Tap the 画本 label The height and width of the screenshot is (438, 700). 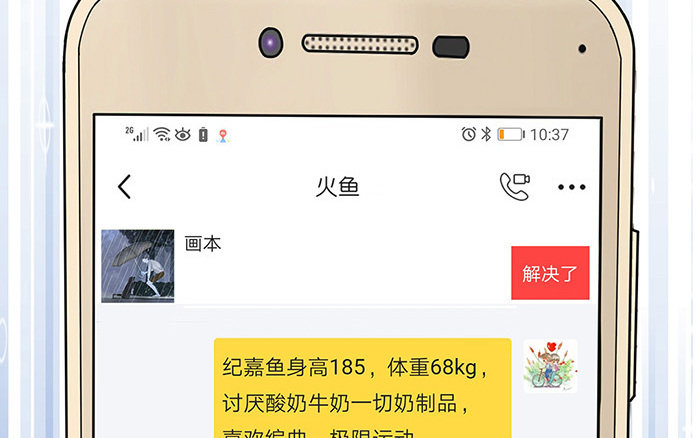(x=203, y=244)
